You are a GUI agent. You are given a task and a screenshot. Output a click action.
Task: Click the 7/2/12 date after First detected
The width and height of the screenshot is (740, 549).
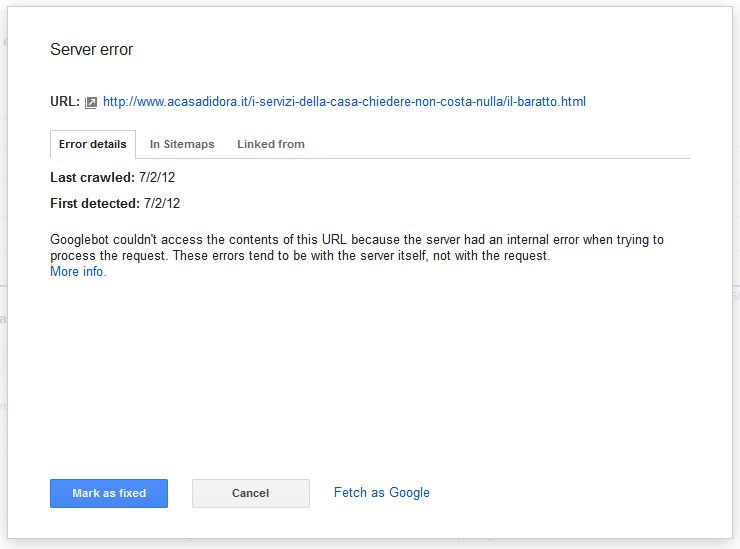click(162, 203)
